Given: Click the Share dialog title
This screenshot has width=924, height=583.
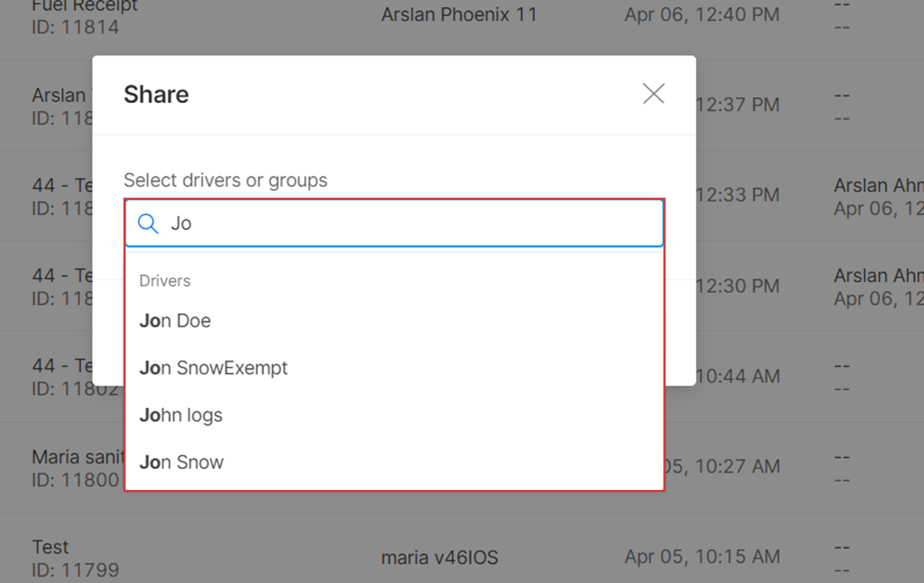Looking at the screenshot, I should point(156,95).
